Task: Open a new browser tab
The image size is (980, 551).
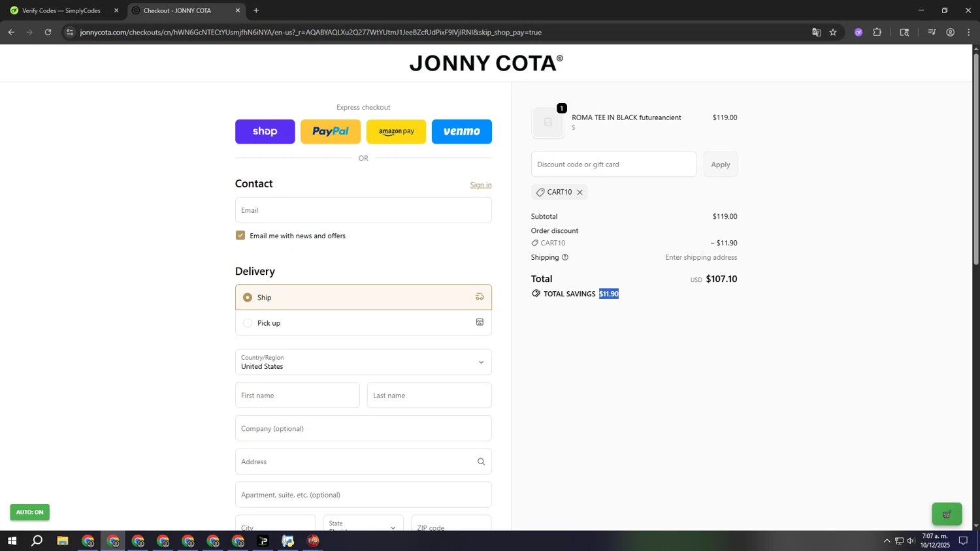Action: tap(256, 10)
